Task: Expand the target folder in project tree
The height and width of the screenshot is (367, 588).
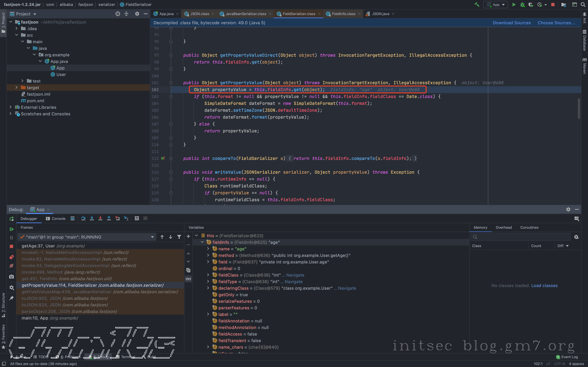Action: point(17,87)
